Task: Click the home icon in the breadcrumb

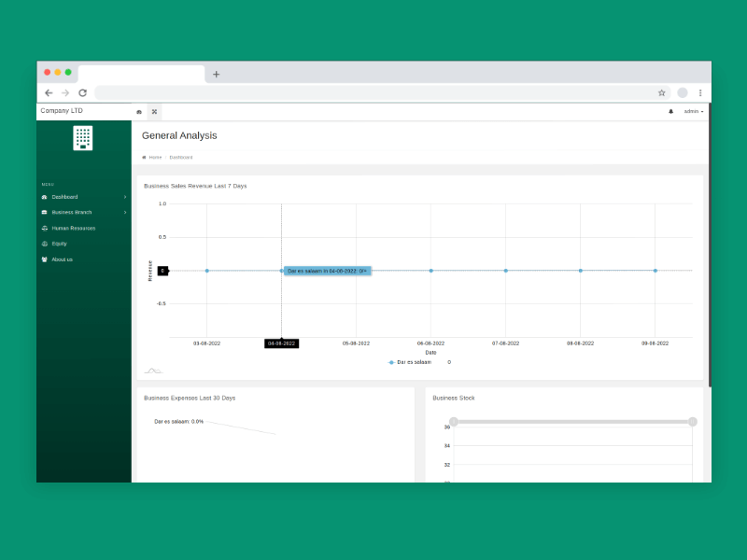Action: tap(144, 157)
